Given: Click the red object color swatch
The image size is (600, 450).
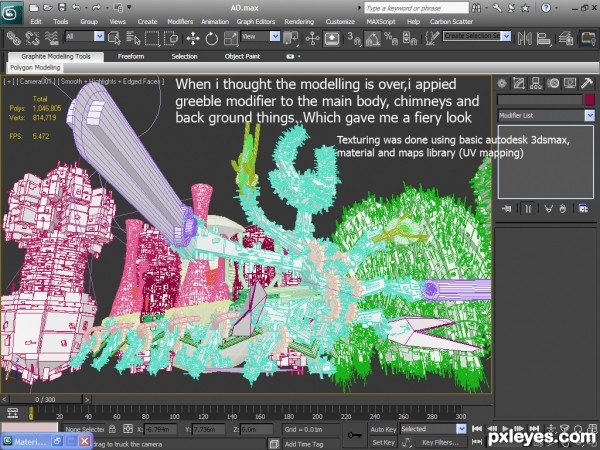Looking at the screenshot, I should (590, 100).
